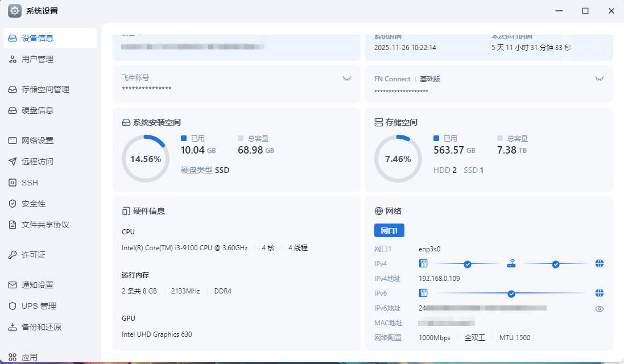Click the IPv6 device port icon

click(x=423, y=293)
